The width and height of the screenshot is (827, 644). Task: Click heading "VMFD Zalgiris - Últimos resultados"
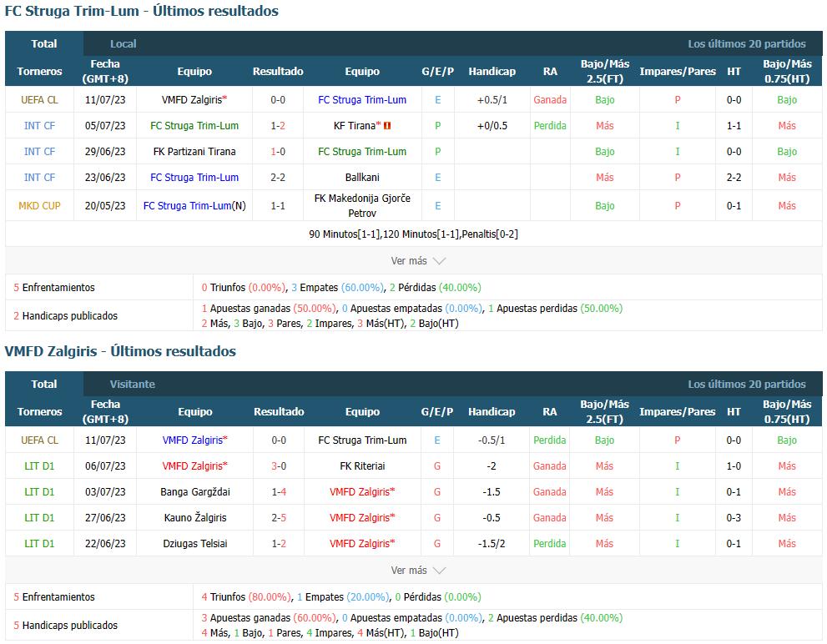(120, 351)
